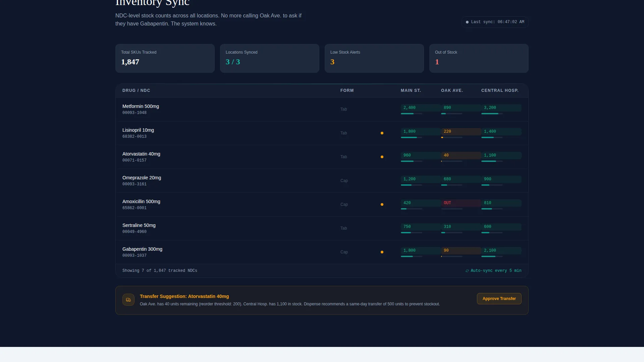
Task: Open the Out of Stock card
Action: [x=479, y=58]
